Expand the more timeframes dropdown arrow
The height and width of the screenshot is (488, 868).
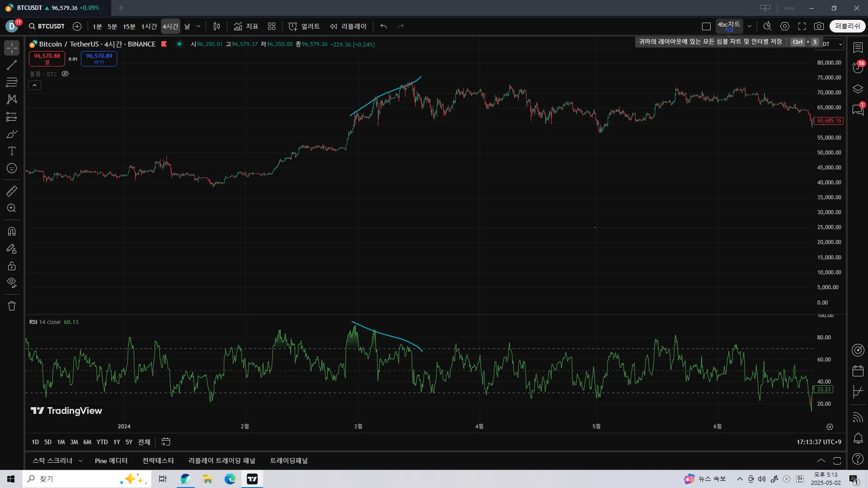click(198, 26)
